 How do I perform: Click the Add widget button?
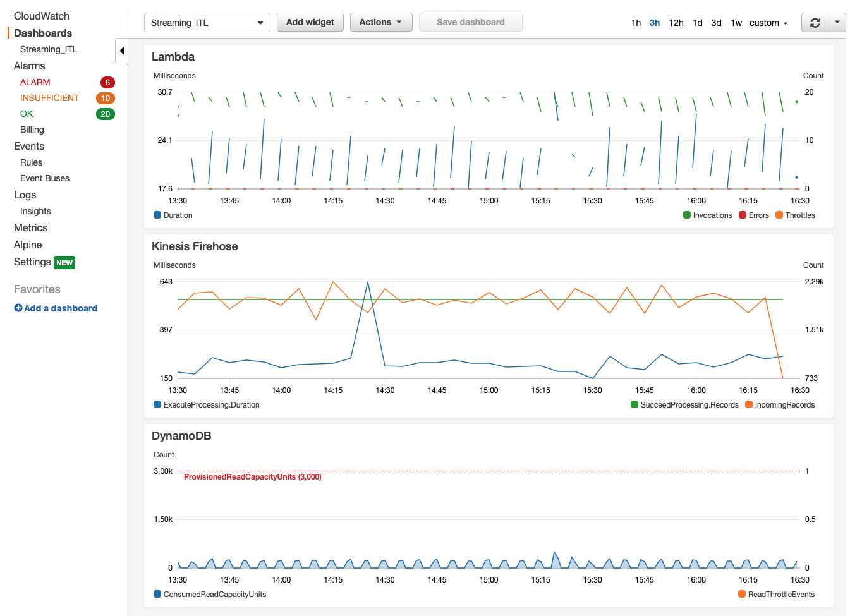tap(310, 22)
